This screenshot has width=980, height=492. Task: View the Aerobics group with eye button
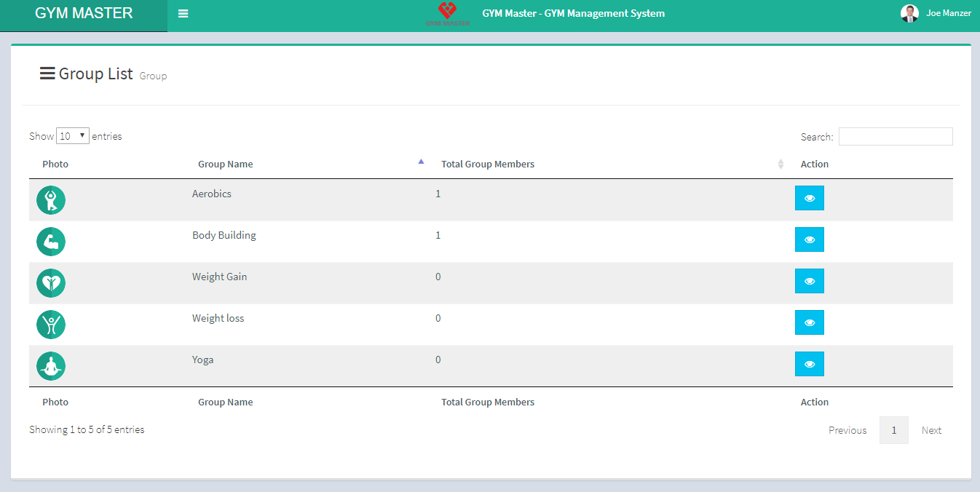point(809,198)
